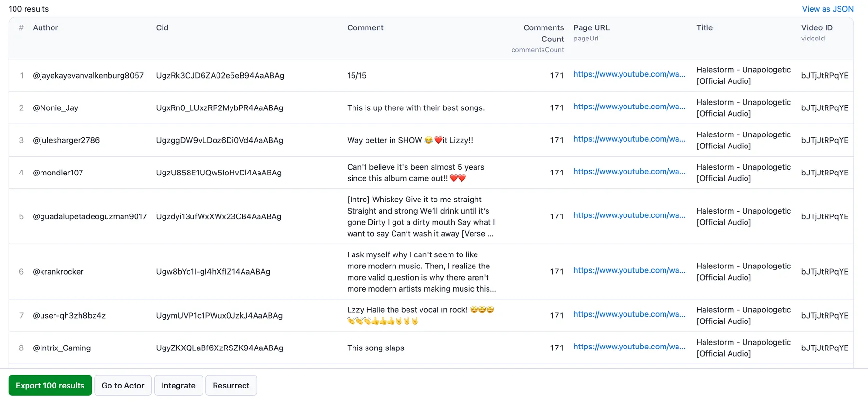Open the YouTube link in the @jayekayevanvalkenburg8057 row
This screenshot has height=401, width=868.
(629, 74)
